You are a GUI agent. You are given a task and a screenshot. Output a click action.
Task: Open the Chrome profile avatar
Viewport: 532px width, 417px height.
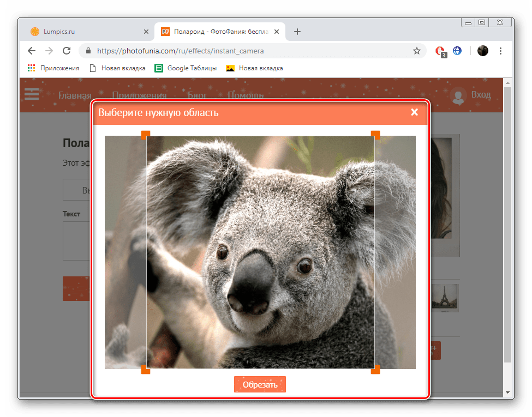483,51
